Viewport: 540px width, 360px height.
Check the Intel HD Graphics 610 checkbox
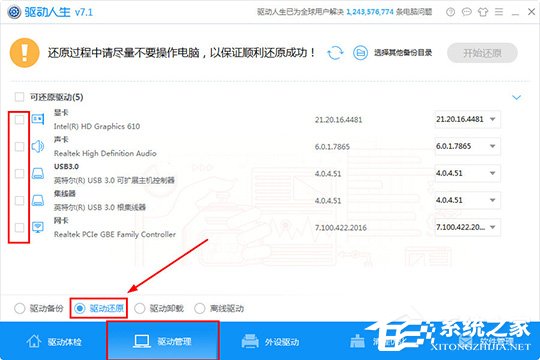coord(19,120)
